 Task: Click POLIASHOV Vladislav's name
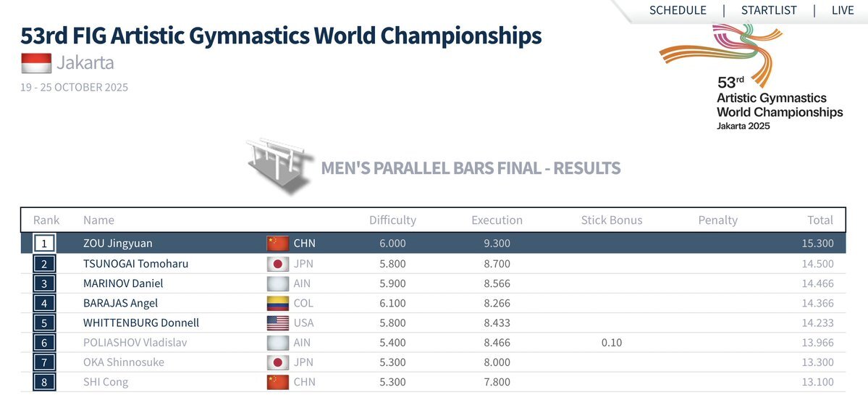[x=135, y=342]
